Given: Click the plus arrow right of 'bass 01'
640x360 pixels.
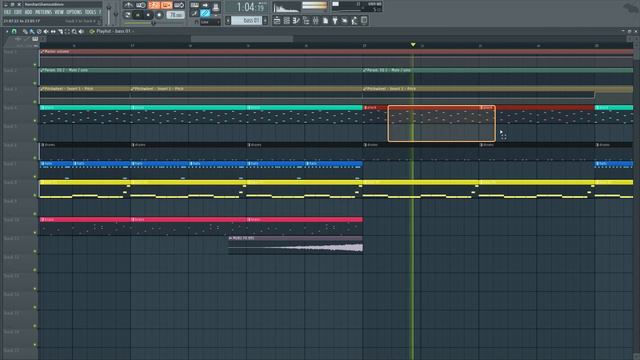Looking at the screenshot, I should tap(265, 20).
